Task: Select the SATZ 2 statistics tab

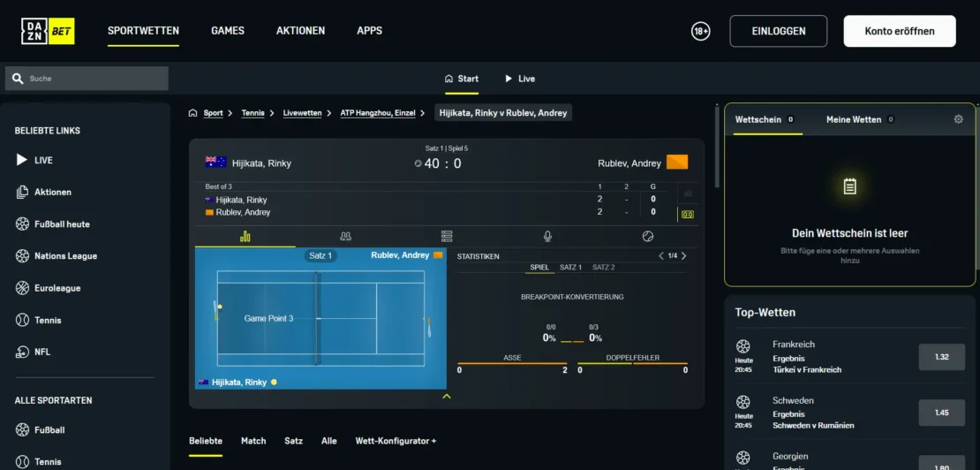Action: click(x=604, y=268)
